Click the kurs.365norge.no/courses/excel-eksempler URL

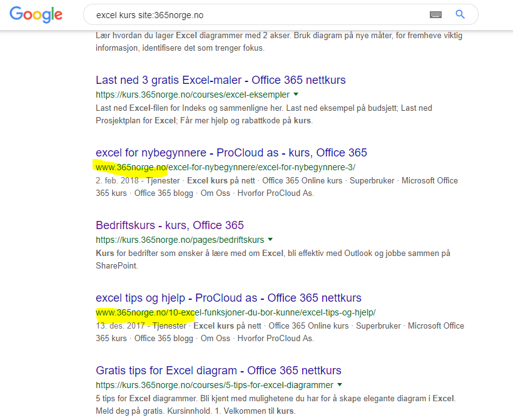193,95
